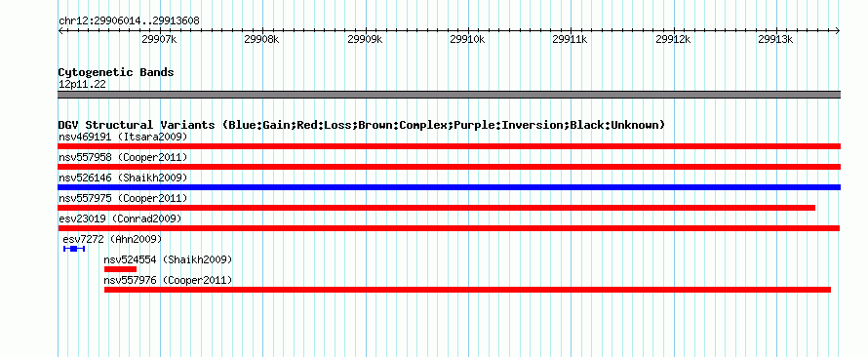The width and height of the screenshot is (868, 357).
Task: Click the nsv557958 (Cooper2011) red loss bar
Action: [449, 167]
